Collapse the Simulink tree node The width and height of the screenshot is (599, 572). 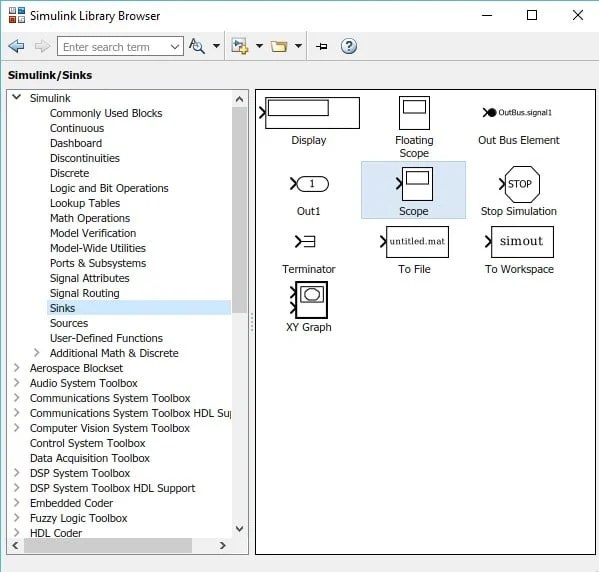click(x=16, y=97)
